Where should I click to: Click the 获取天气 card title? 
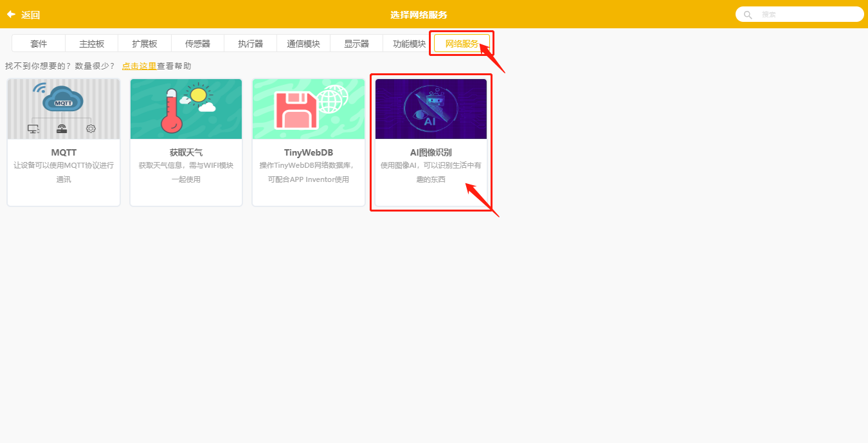pos(186,152)
